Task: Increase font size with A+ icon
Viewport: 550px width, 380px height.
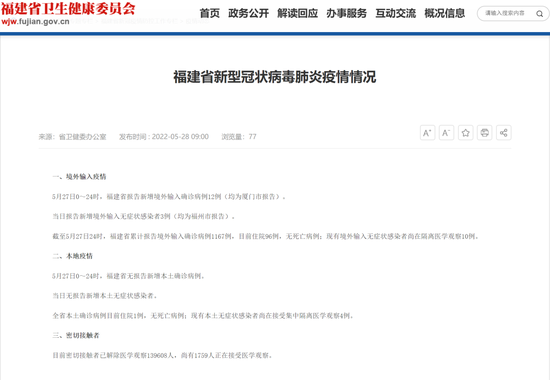Action: click(427, 133)
